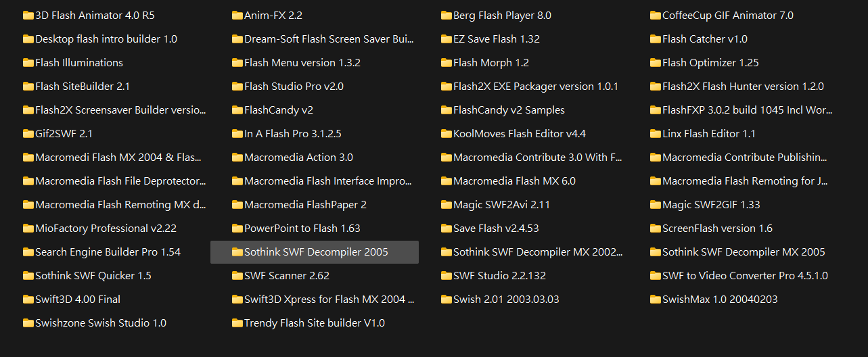868x357 pixels.
Task: Select the Magic SWF2Avi 2.11 folder icon
Action: click(446, 205)
